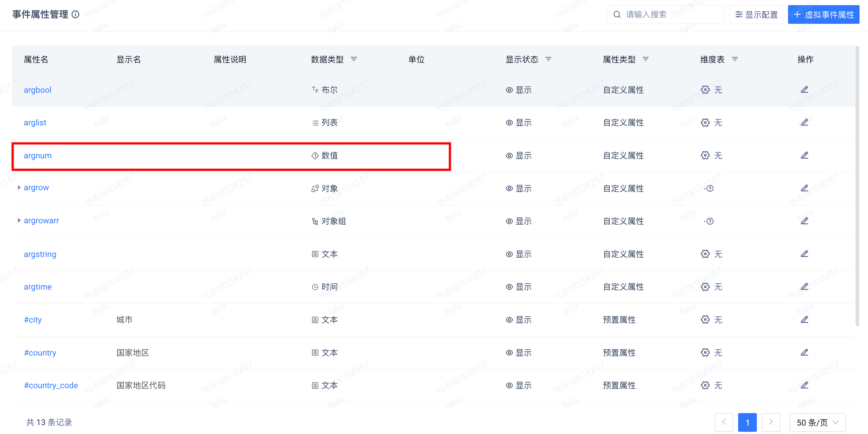Open the argbool property link
Image resolution: width=868 pixels, height=434 pixels.
pyautogui.click(x=37, y=90)
